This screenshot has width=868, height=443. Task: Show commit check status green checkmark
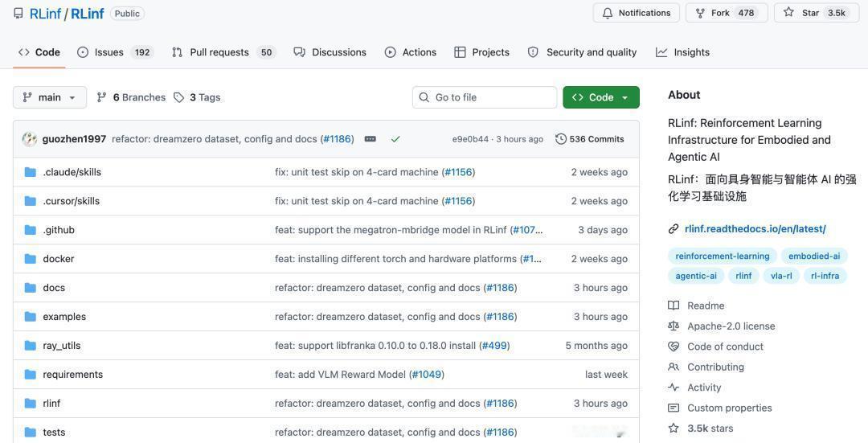pyautogui.click(x=395, y=139)
